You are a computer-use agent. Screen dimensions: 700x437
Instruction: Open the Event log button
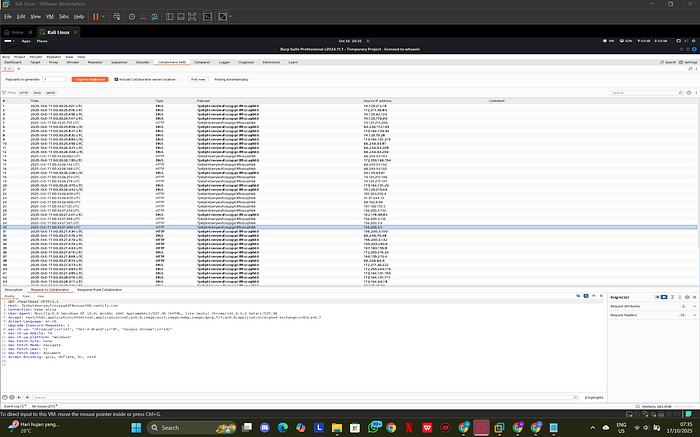click(x=14, y=406)
